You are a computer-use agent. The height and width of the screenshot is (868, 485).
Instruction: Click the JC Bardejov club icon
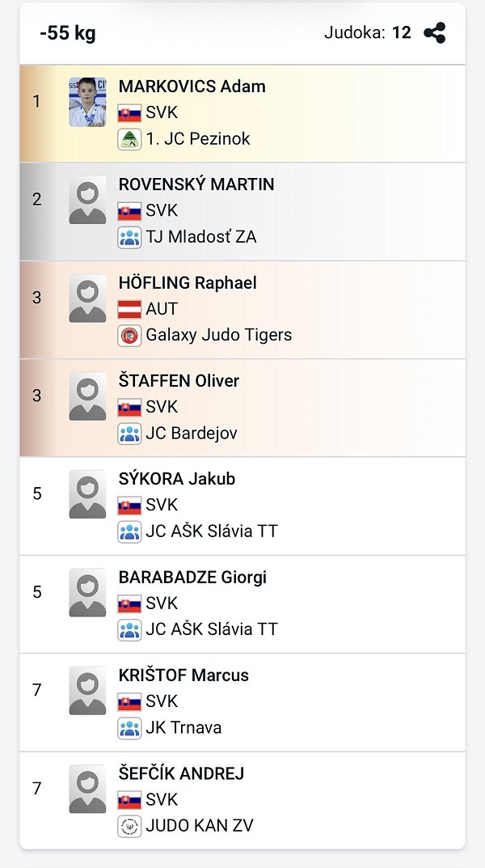click(129, 434)
